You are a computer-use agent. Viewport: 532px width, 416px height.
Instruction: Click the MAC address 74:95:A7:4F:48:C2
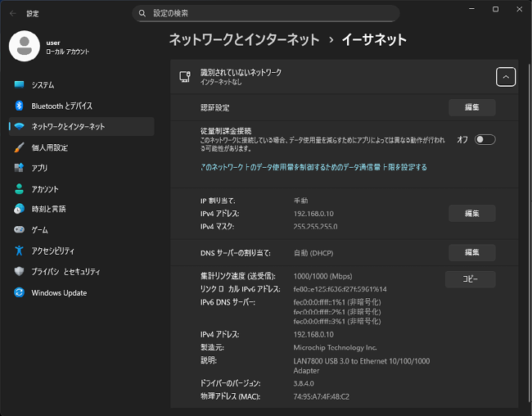pyautogui.click(x=322, y=396)
